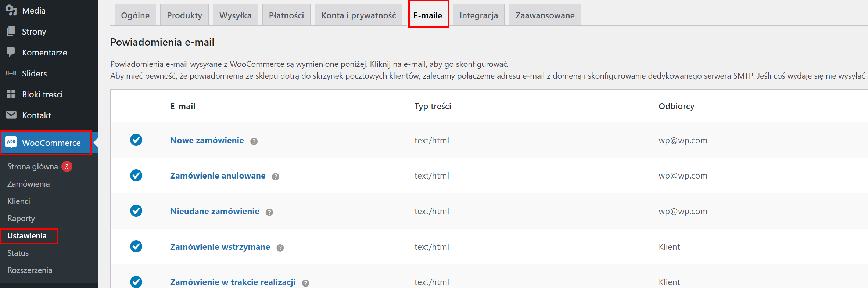Open the Zaawansowane tab

545,15
